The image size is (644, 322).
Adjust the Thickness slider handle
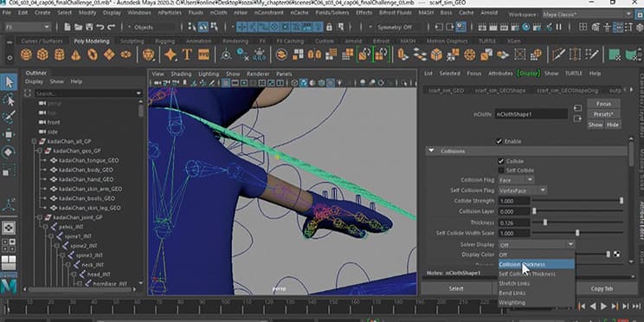[x=545, y=222]
